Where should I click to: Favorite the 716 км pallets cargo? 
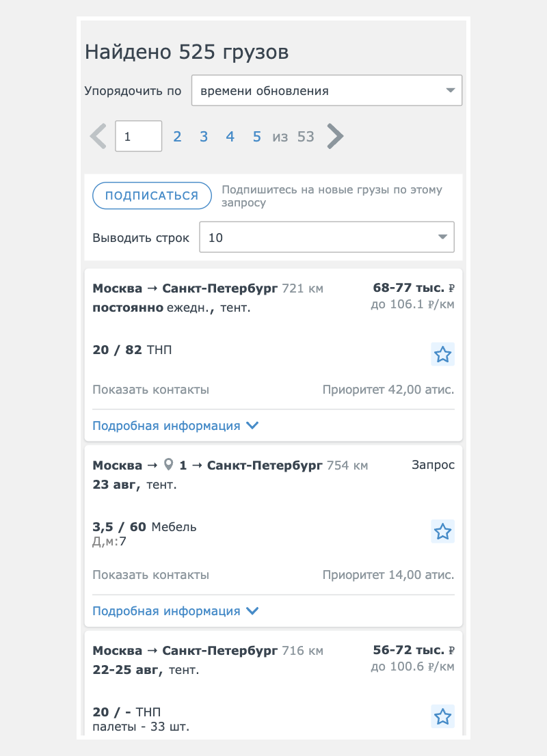coord(443,716)
